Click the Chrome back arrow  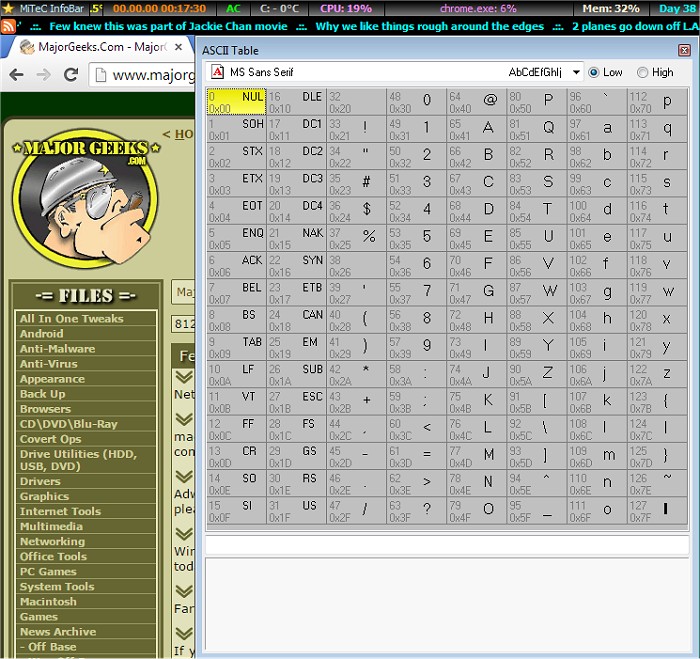pos(17,75)
